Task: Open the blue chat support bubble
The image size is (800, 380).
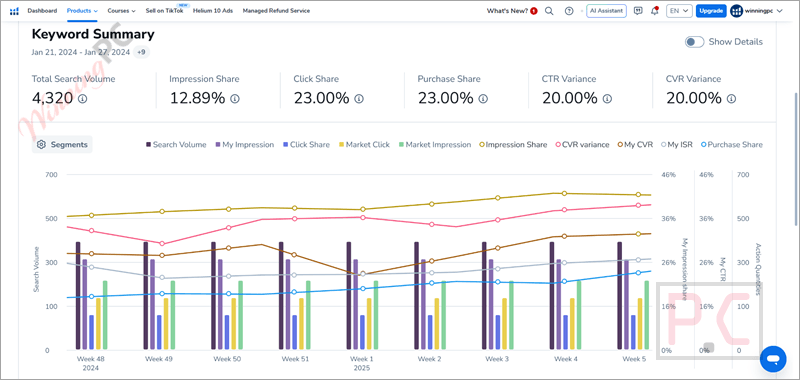Action: click(772, 359)
